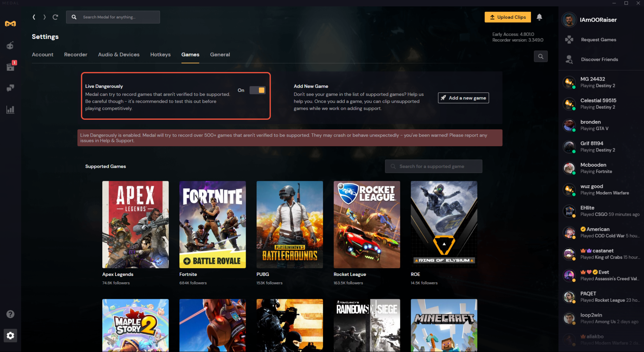644x352 pixels.
Task: Open the Audio & Devices tab
Action: [x=119, y=54]
